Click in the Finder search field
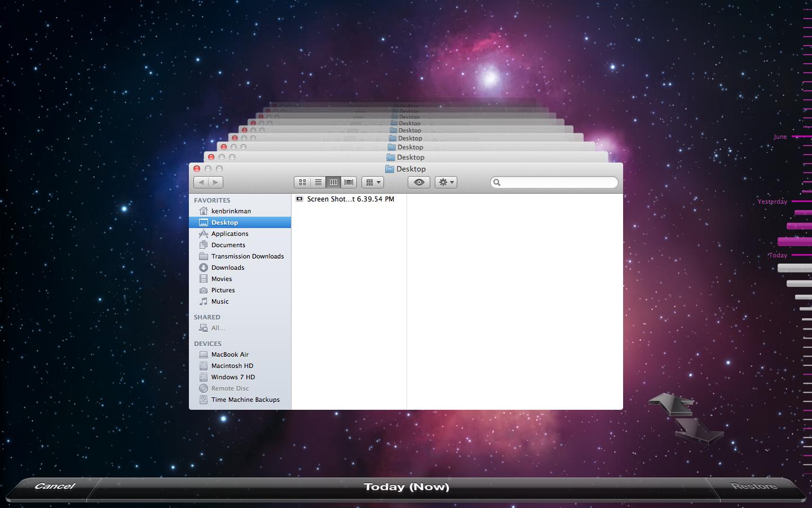812x508 pixels. (x=554, y=182)
